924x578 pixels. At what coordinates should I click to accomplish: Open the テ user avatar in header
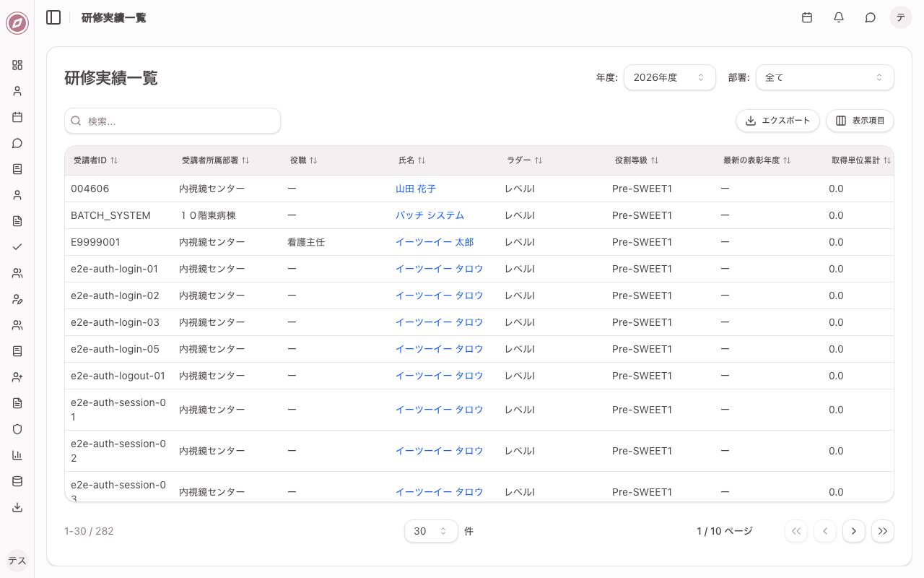pyautogui.click(x=901, y=17)
